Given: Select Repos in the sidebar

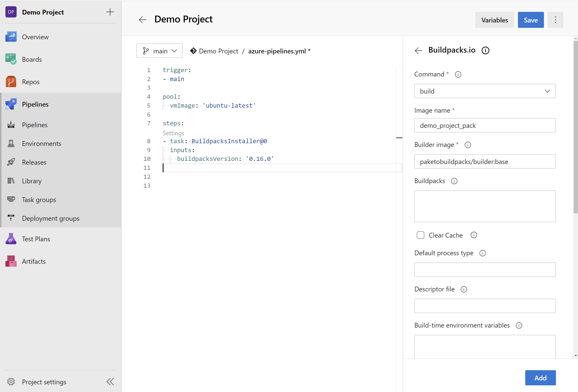Looking at the screenshot, I should pyautogui.click(x=31, y=82).
